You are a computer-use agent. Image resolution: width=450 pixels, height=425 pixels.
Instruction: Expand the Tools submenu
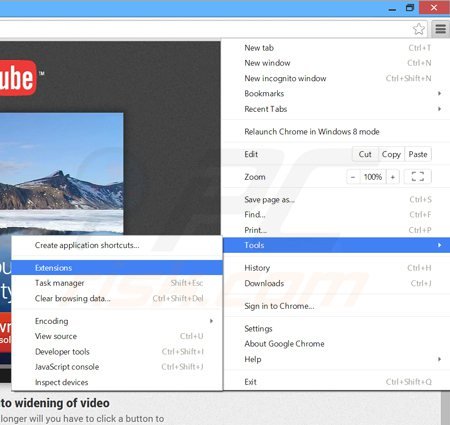(x=337, y=245)
